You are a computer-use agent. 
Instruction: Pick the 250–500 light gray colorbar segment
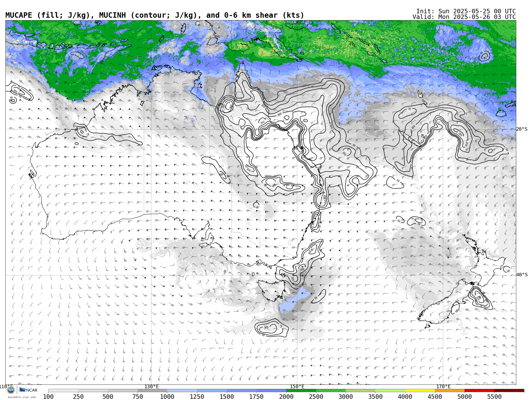point(93,391)
